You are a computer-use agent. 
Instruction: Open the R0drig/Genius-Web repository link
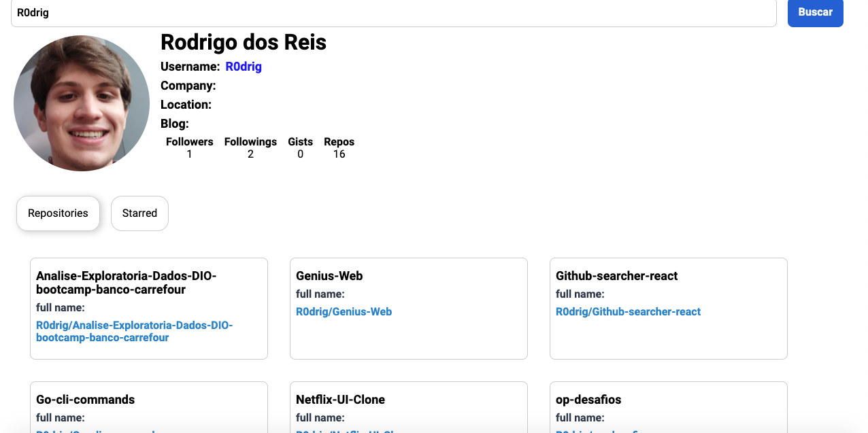[x=344, y=312]
